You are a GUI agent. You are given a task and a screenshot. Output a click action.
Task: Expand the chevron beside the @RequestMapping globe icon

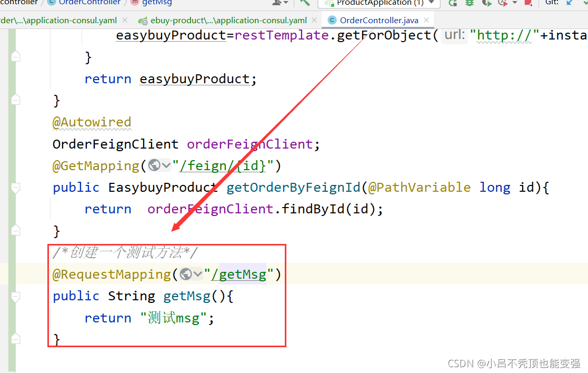(197, 274)
